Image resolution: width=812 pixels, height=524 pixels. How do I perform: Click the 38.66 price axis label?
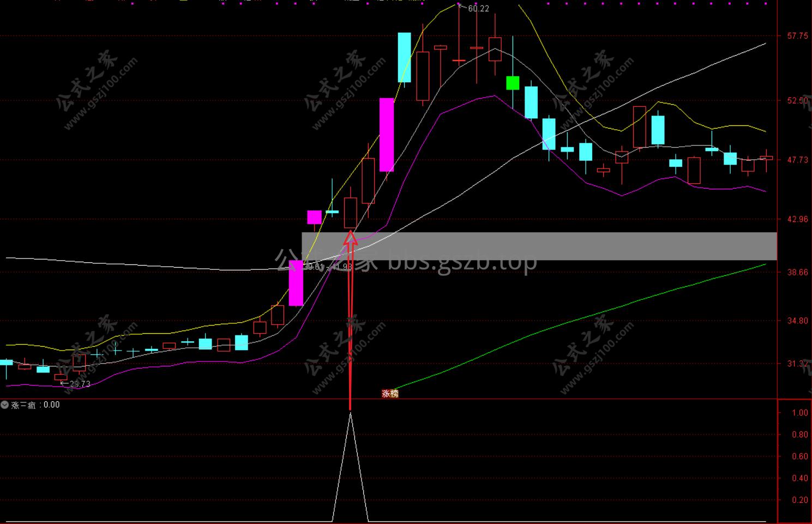(x=797, y=272)
